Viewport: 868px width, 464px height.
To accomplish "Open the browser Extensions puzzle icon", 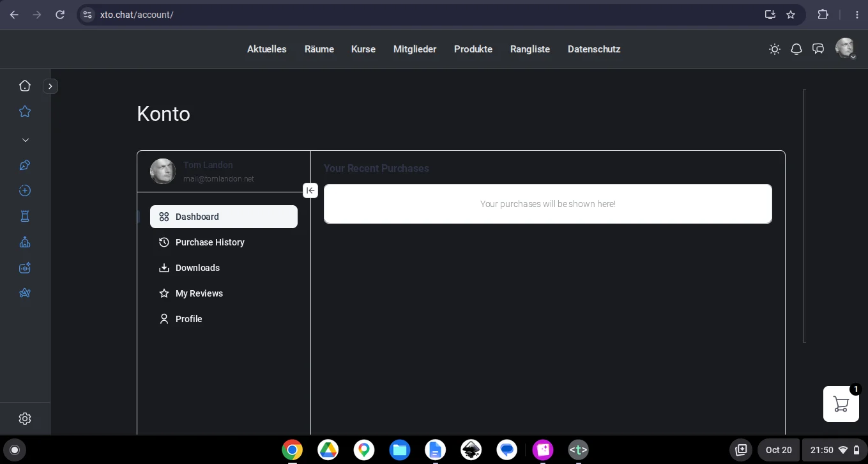I will tap(823, 15).
